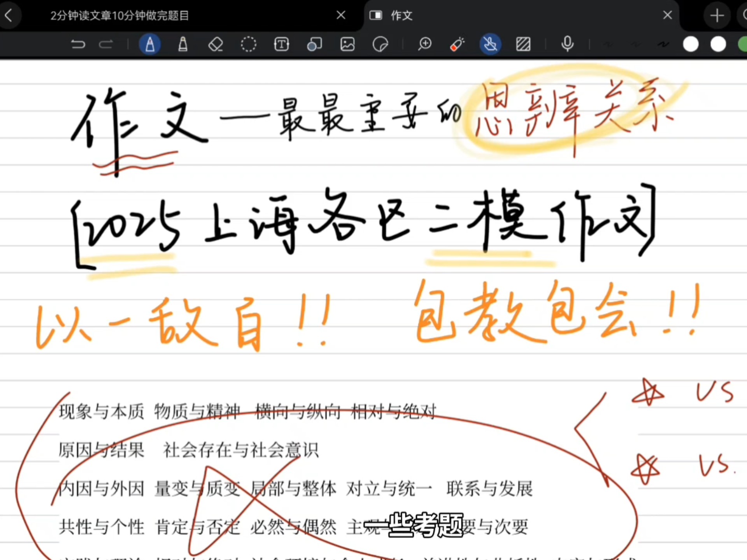The image size is (747, 560).
Task: Select the Eraser tool
Action: (x=216, y=44)
